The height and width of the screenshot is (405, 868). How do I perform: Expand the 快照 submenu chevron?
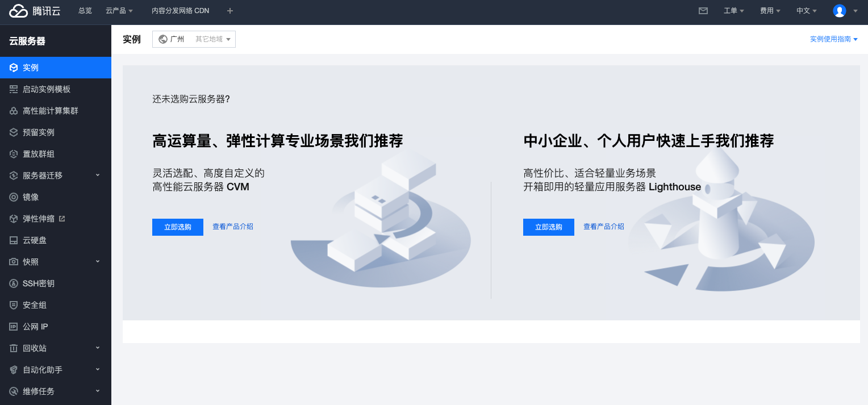98,261
